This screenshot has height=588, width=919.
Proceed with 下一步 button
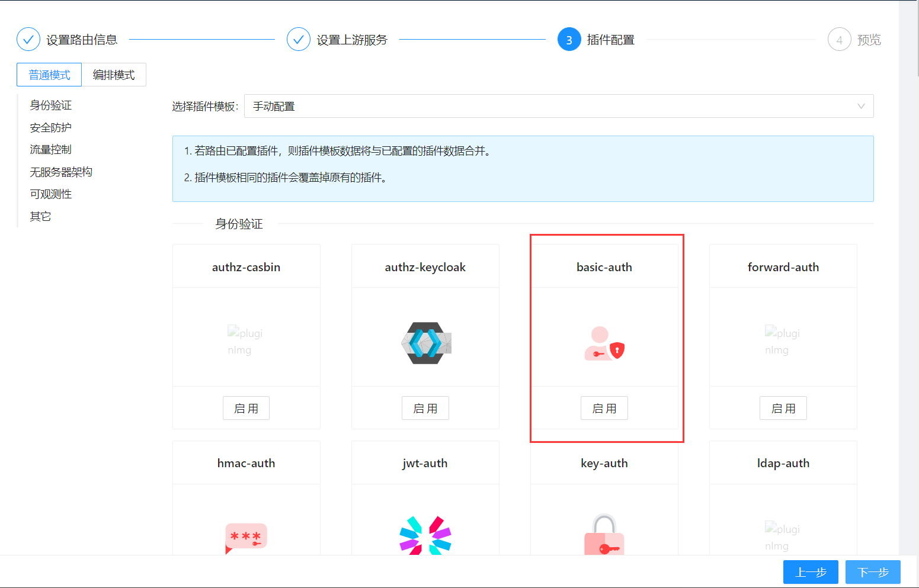pos(873,572)
